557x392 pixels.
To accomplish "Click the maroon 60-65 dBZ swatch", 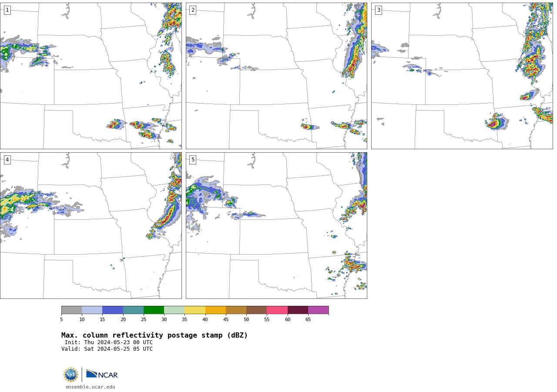I will pos(298,310).
